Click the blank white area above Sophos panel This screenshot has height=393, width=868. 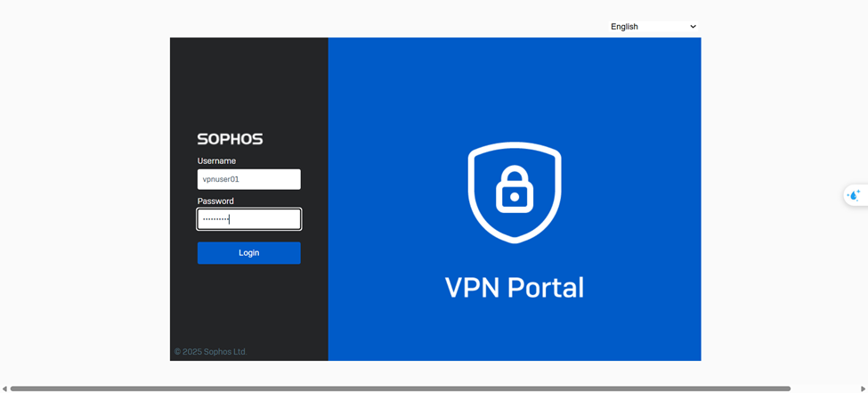tap(356, 18)
